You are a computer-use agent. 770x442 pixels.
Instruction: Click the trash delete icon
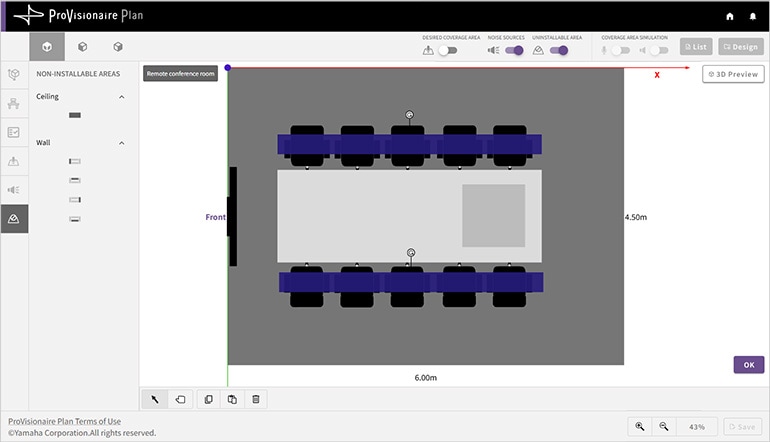click(x=256, y=399)
